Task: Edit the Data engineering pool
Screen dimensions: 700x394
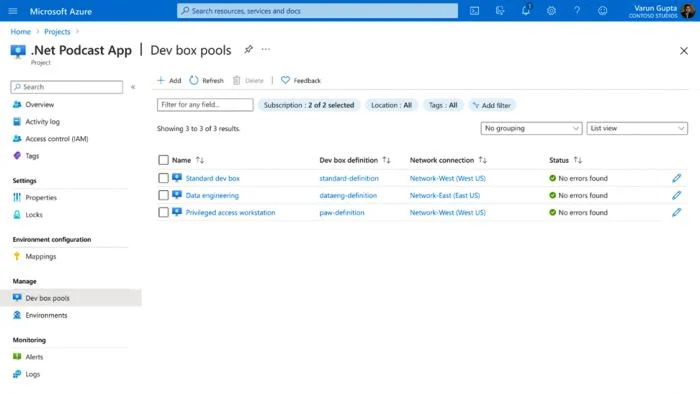Action: coord(676,195)
